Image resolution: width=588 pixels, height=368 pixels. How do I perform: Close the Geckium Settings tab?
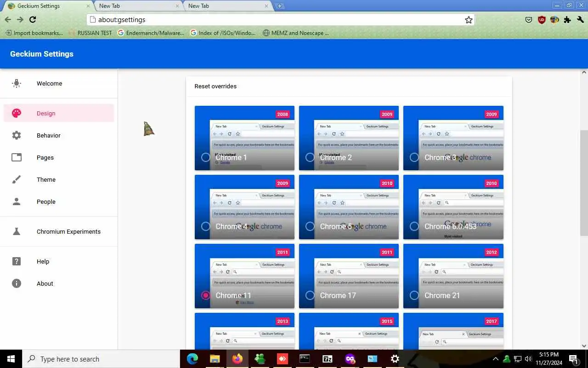pyautogui.click(x=88, y=6)
